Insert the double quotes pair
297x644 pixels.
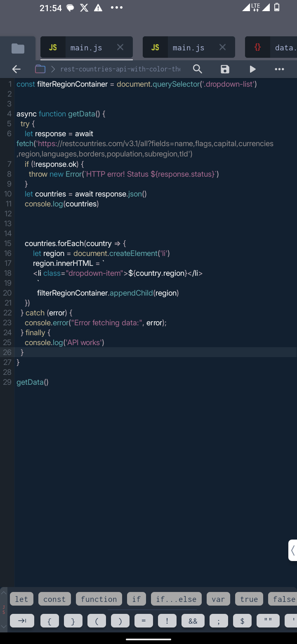268,621
